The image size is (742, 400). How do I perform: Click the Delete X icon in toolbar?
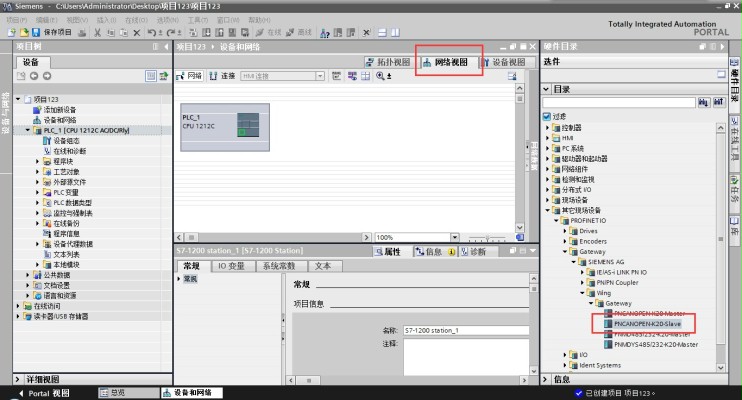click(x=136, y=33)
